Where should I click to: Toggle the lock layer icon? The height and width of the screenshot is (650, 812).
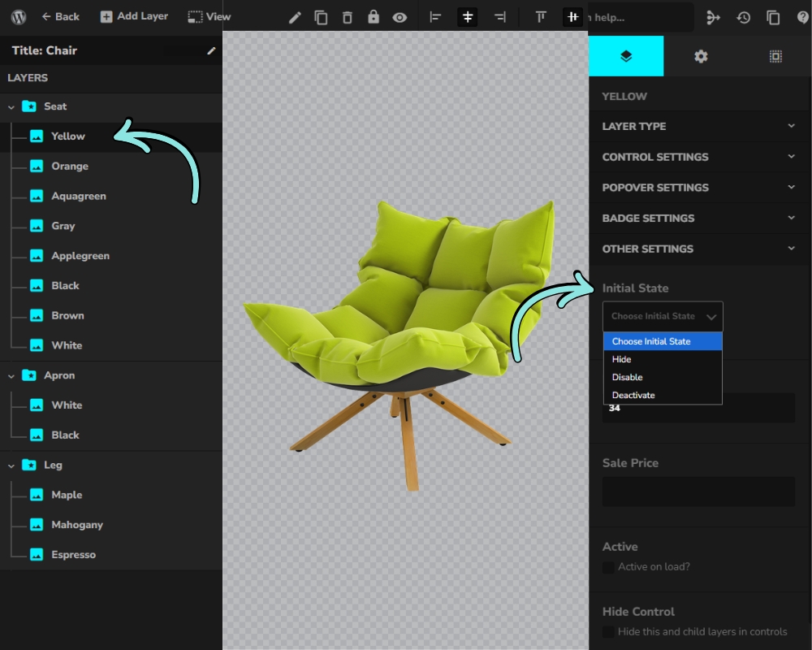coord(374,17)
